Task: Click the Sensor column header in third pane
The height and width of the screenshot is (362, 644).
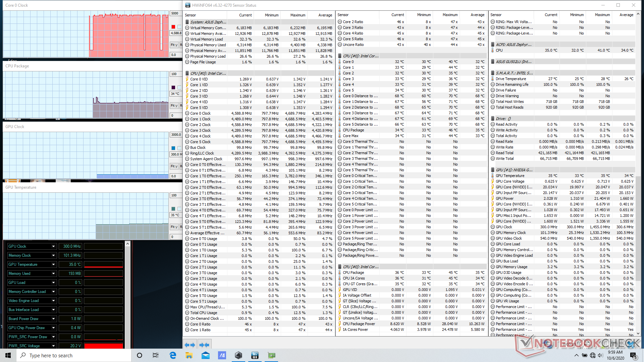Action: click(496, 15)
